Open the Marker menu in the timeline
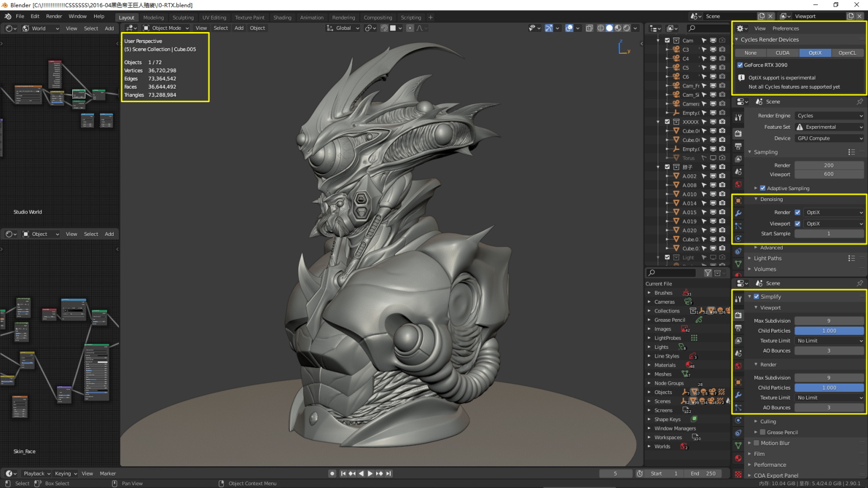The height and width of the screenshot is (488, 868). 108,473
